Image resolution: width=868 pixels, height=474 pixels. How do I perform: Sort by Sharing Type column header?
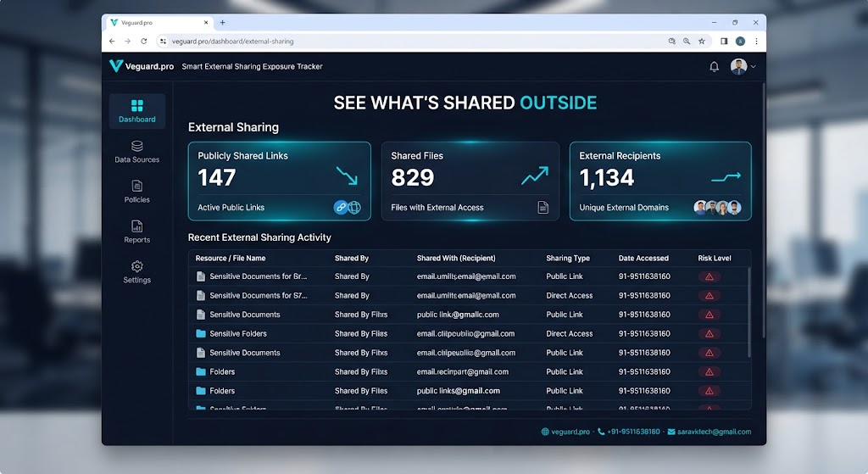click(568, 258)
